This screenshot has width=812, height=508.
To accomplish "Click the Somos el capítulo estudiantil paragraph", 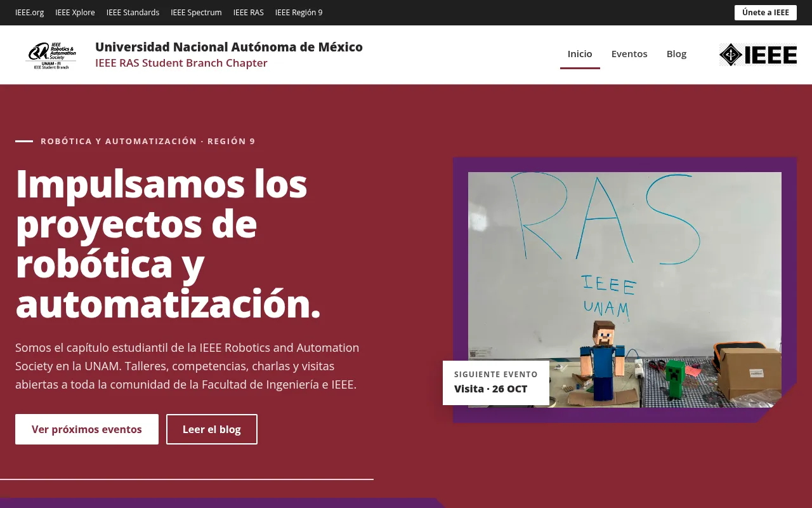I will click(187, 366).
